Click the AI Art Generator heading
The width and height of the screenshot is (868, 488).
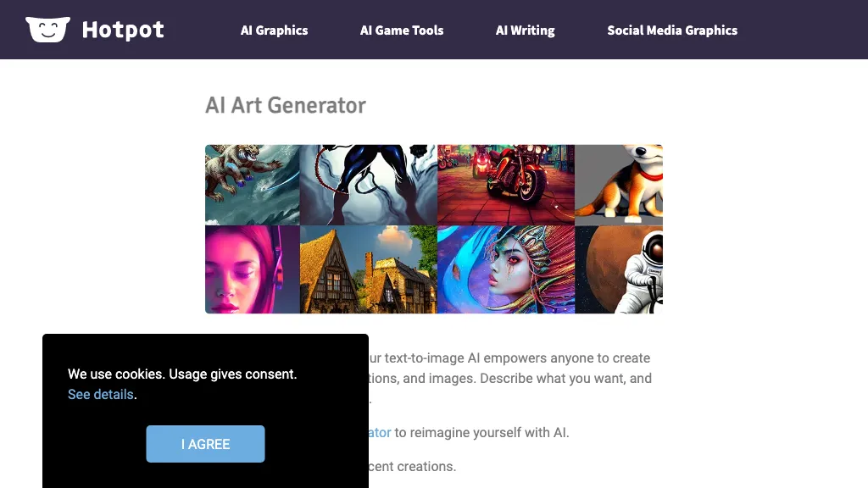pyautogui.click(x=285, y=106)
